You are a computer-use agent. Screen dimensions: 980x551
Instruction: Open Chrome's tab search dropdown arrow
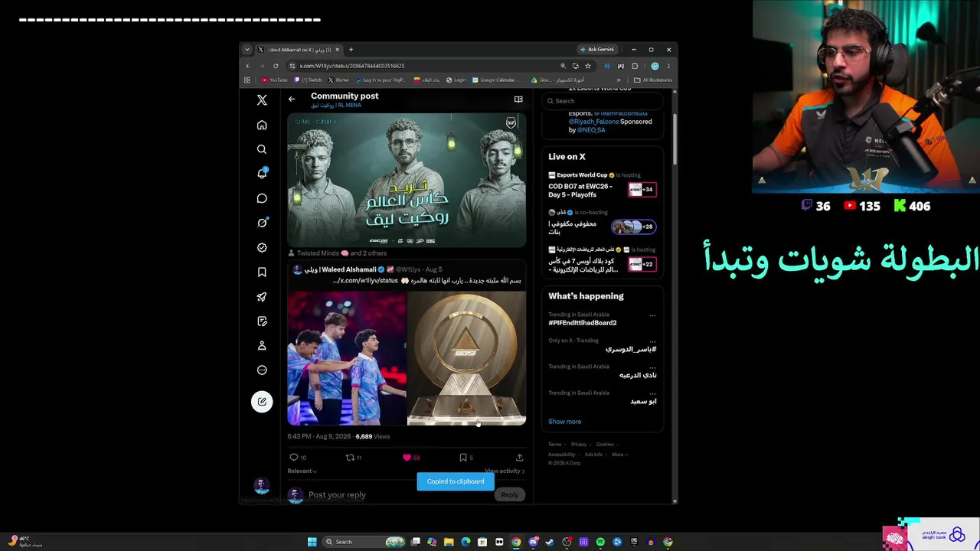(247, 50)
